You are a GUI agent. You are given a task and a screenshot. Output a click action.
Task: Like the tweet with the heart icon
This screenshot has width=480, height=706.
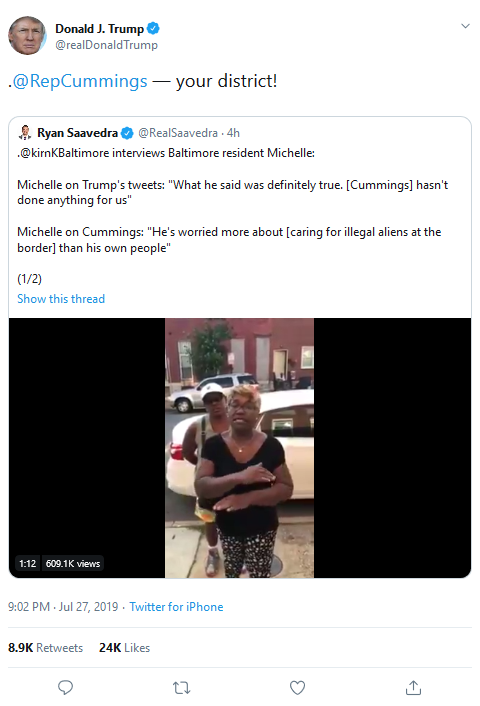click(297, 688)
